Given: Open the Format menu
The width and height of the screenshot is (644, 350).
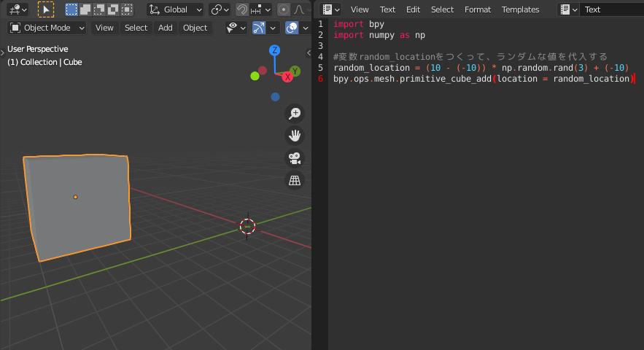Looking at the screenshot, I should (477, 9).
